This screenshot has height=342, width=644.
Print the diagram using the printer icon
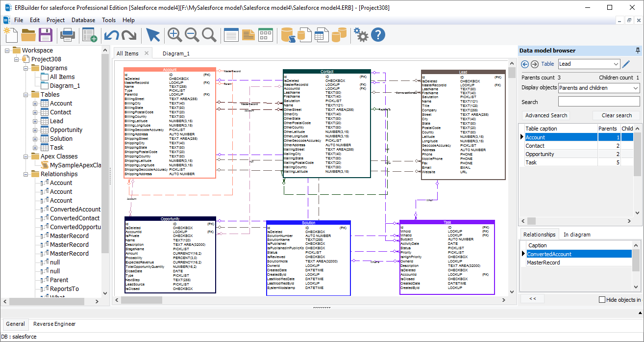pyautogui.click(x=67, y=35)
